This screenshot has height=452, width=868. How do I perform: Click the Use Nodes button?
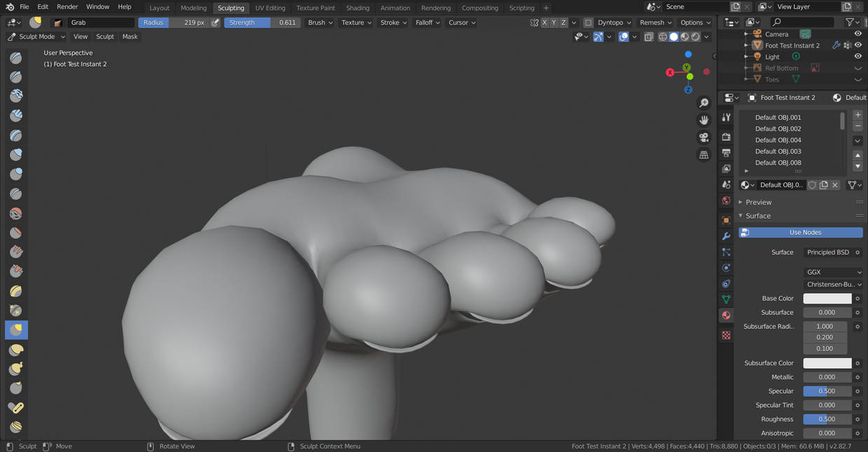pyautogui.click(x=801, y=232)
